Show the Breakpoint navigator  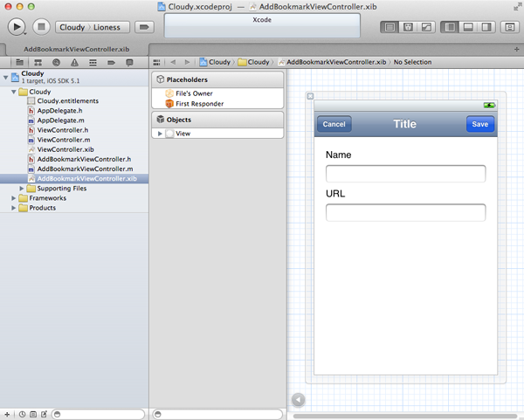(x=111, y=62)
